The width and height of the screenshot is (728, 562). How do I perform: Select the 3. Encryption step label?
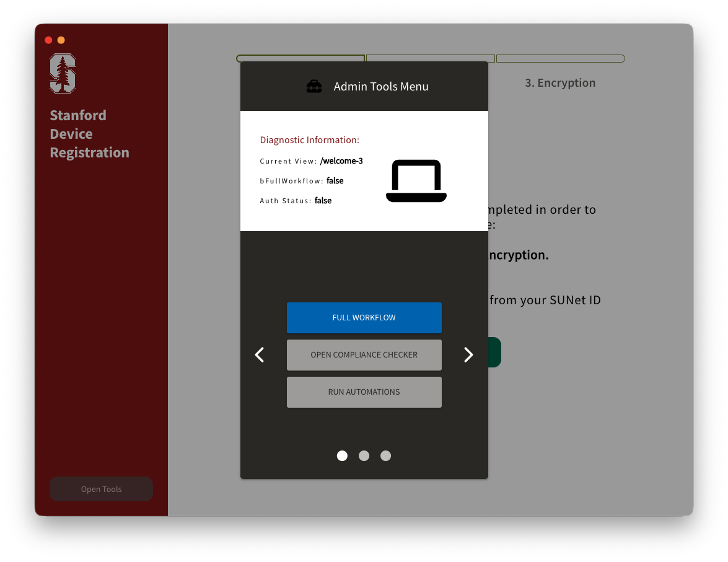click(560, 83)
